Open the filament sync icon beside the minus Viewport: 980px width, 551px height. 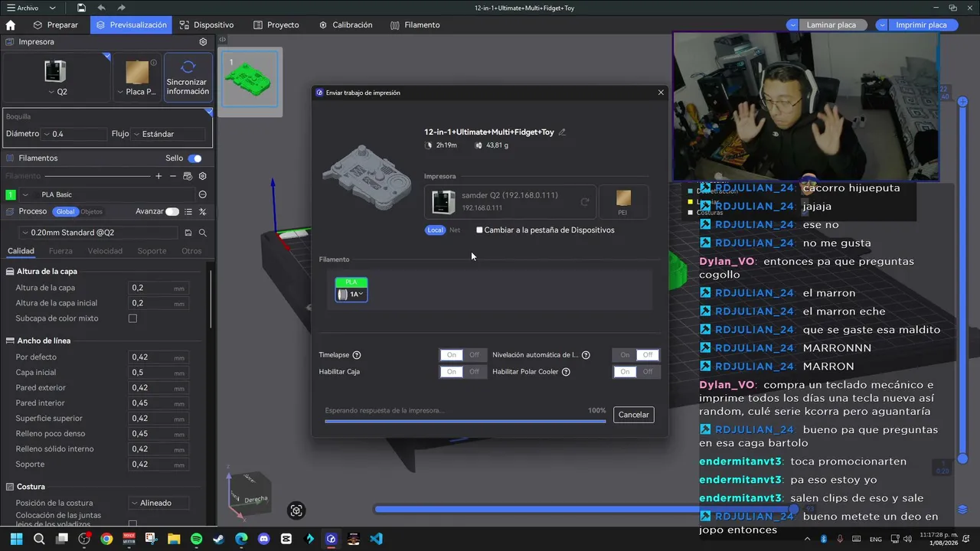pos(188,176)
